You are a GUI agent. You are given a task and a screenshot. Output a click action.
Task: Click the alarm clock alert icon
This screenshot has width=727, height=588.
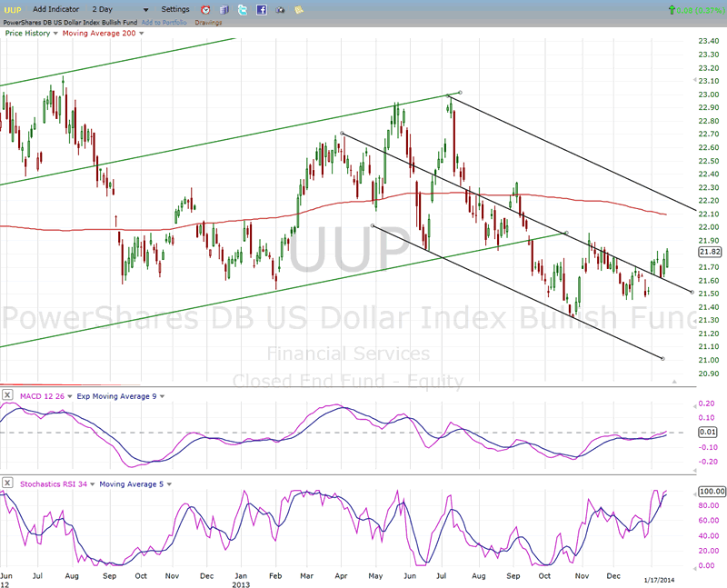205,9
